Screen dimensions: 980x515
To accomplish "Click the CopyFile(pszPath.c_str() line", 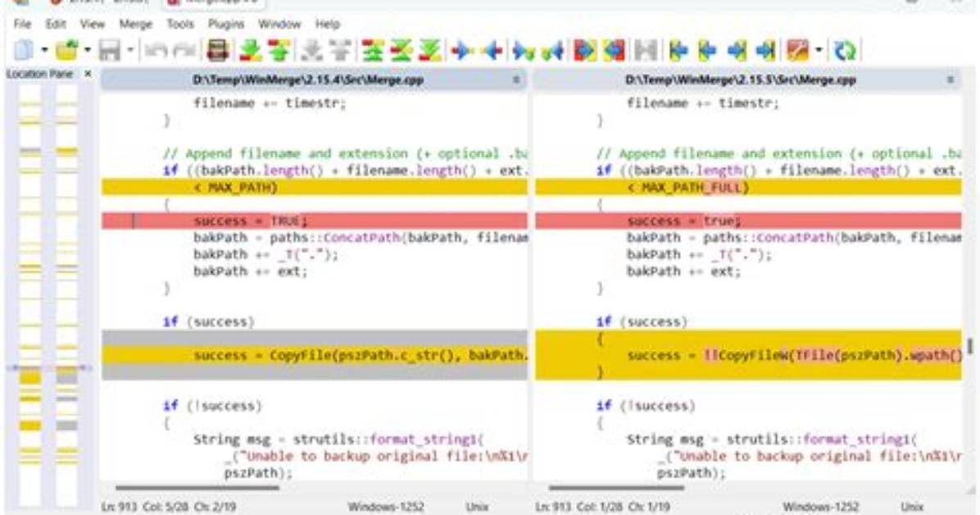I will (315, 355).
